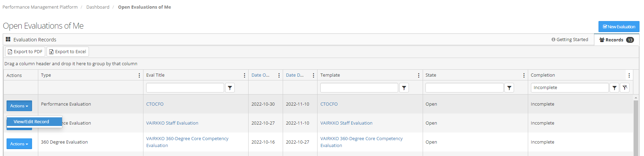Export the records to PDF

pos(25,52)
